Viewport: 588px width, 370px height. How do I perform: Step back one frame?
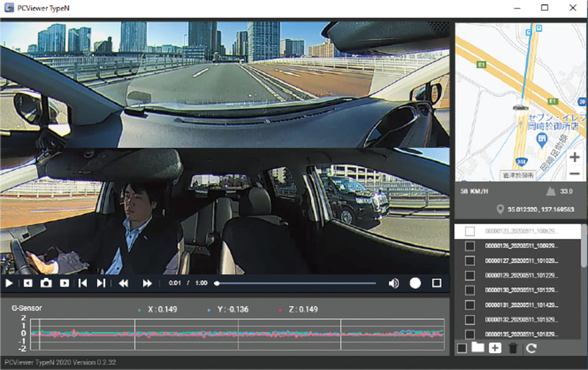pyautogui.click(x=28, y=283)
